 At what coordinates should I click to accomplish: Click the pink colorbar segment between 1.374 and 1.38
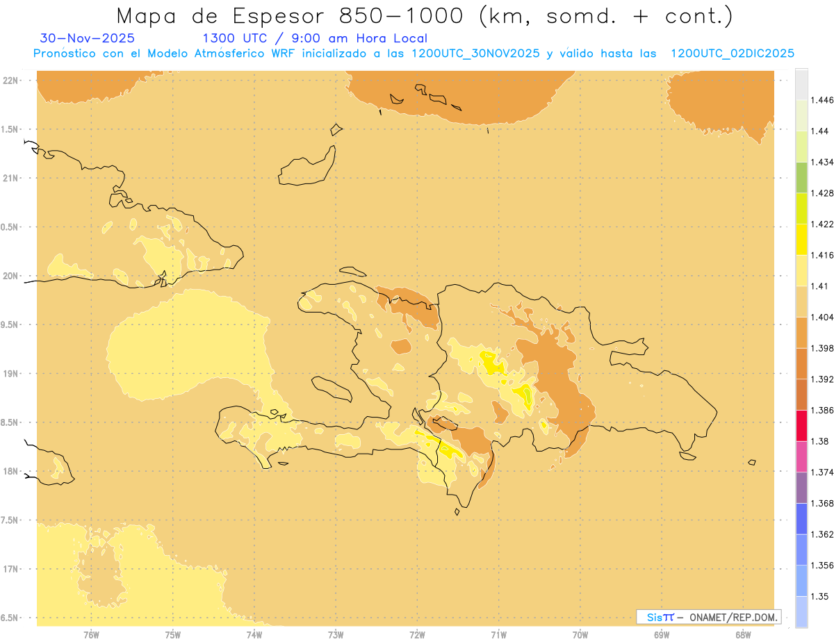point(801,456)
